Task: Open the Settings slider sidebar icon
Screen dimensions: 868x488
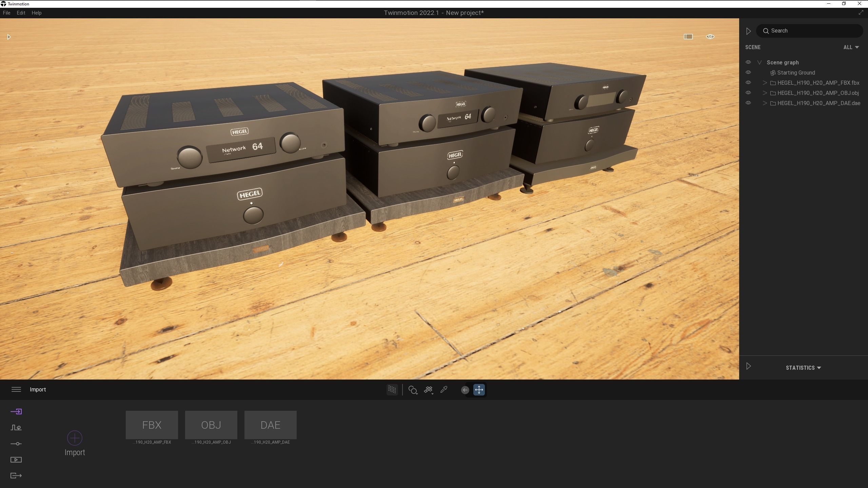Action: pos(16,444)
